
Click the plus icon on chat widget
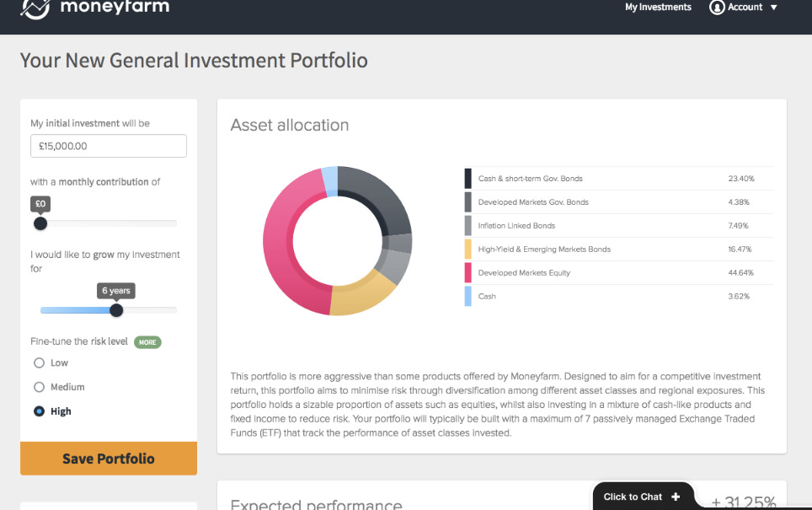[676, 497]
